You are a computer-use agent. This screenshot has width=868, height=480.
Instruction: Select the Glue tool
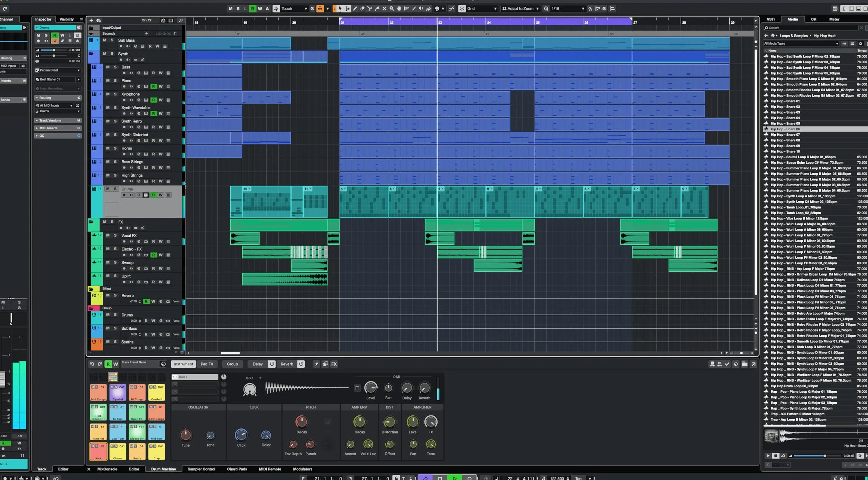click(377, 9)
